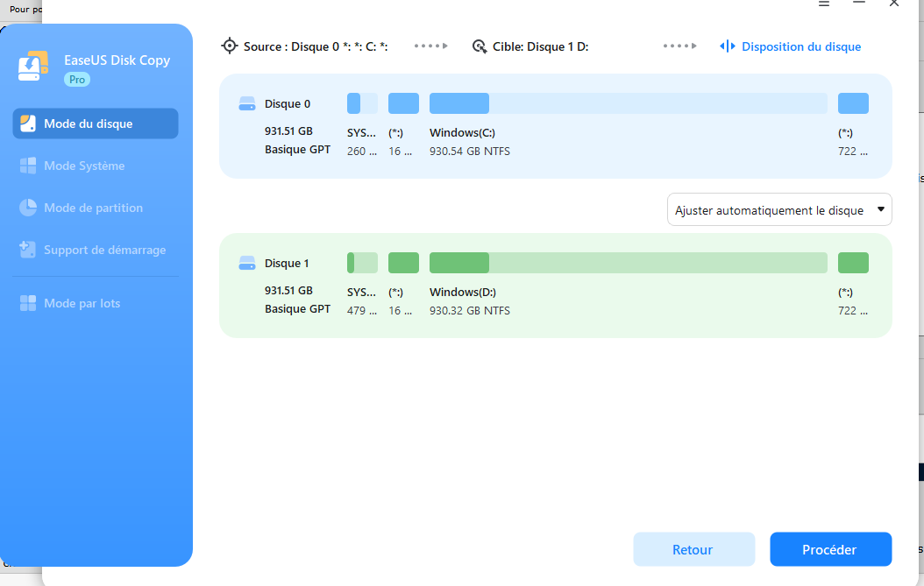This screenshot has width=924, height=586.
Task: Select the Windows(D:) partition bar
Action: (x=629, y=263)
